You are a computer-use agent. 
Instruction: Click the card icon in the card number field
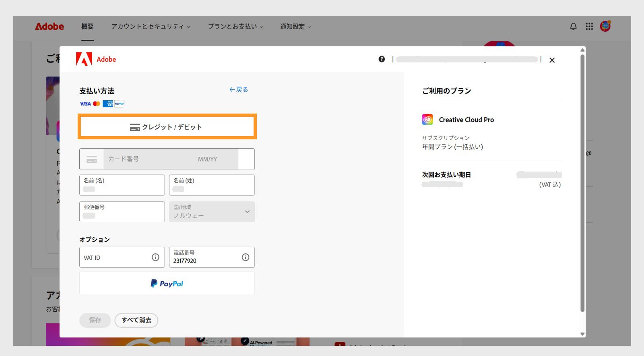pyautogui.click(x=92, y=159)
